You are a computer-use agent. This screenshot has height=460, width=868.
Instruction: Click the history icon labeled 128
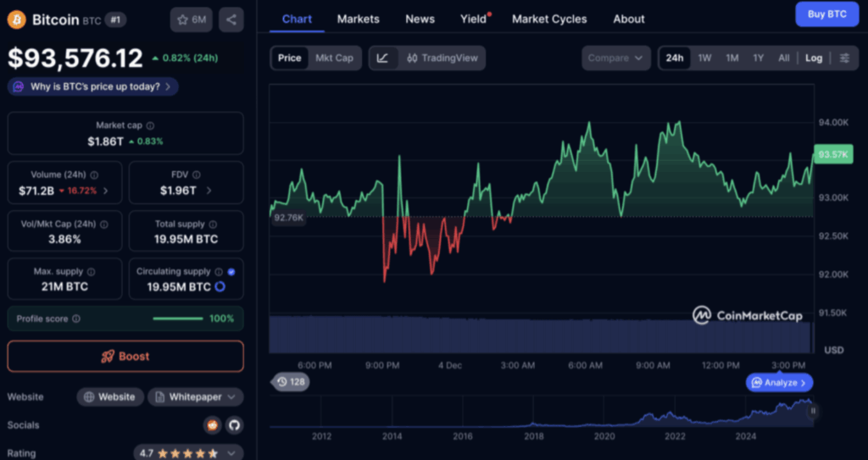click(x=292, y=382)
